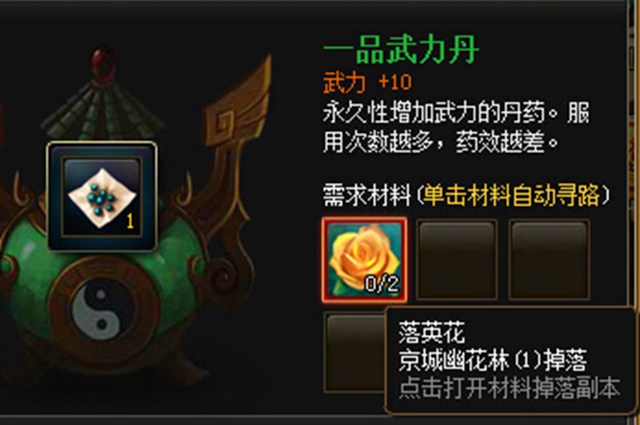Select the yellow rose 落英花 material icon

(364, 260)
